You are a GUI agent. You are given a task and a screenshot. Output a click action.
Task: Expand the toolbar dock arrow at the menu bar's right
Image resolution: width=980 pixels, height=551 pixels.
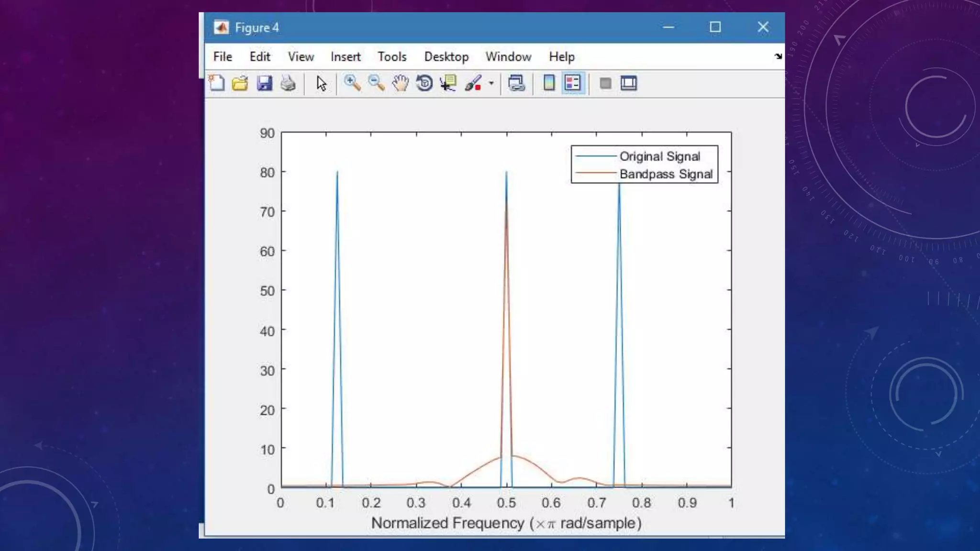click(778, 56)
